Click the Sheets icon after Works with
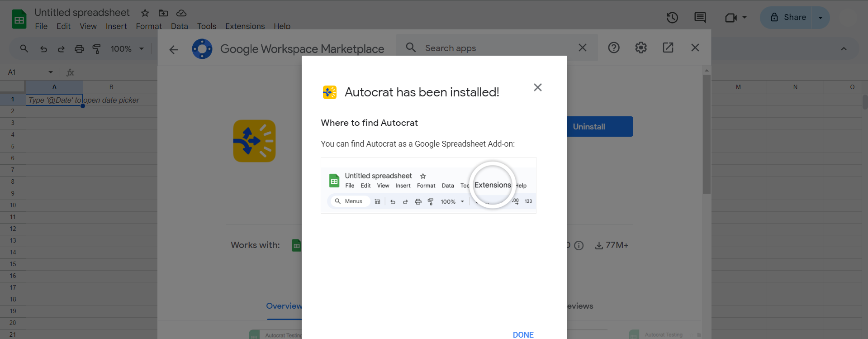The image size is (868, 339). [297, 245]
